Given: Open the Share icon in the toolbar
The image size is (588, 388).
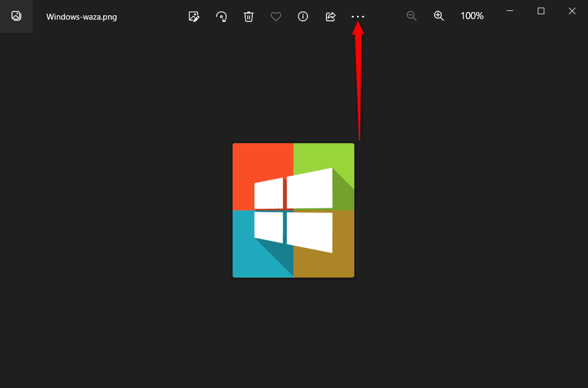Looking at the screenshot, I should pos(330,16).
